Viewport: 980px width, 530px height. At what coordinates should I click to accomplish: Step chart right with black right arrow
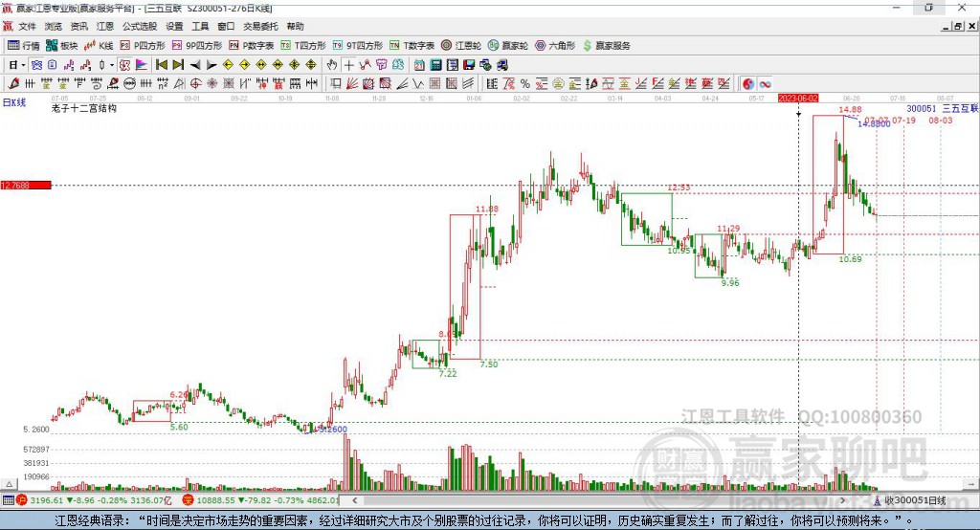(212, 65)
